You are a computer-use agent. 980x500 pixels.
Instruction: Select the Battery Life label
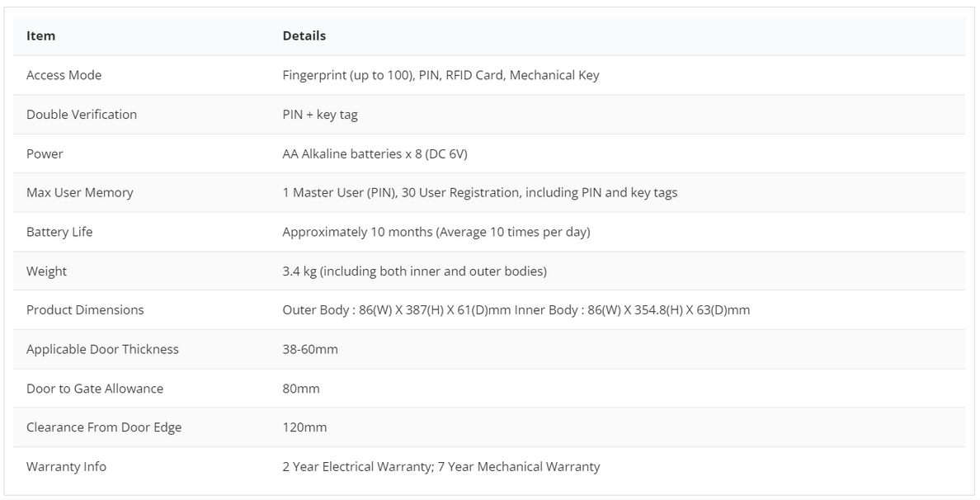coord(59,232)
